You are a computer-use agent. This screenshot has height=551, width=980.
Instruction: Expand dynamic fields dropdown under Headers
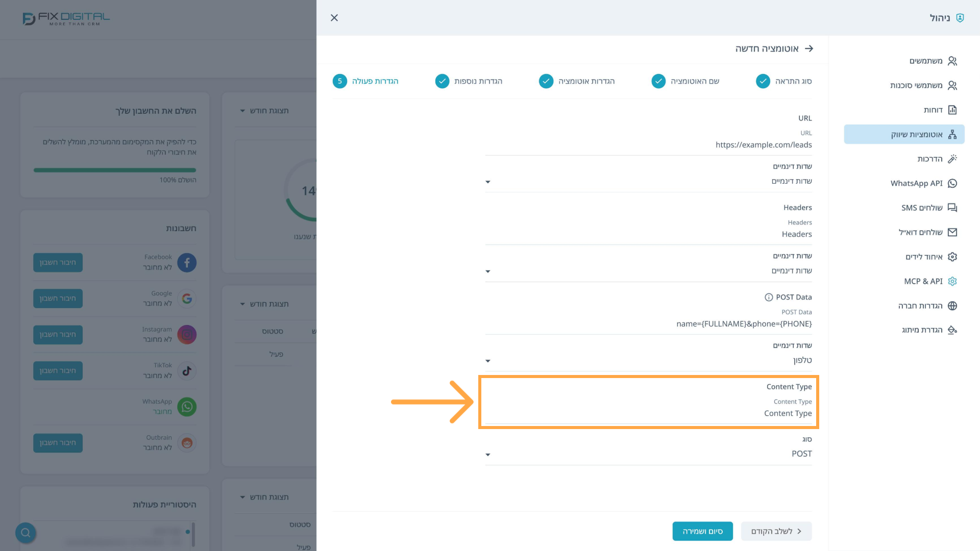click(648, 271)
